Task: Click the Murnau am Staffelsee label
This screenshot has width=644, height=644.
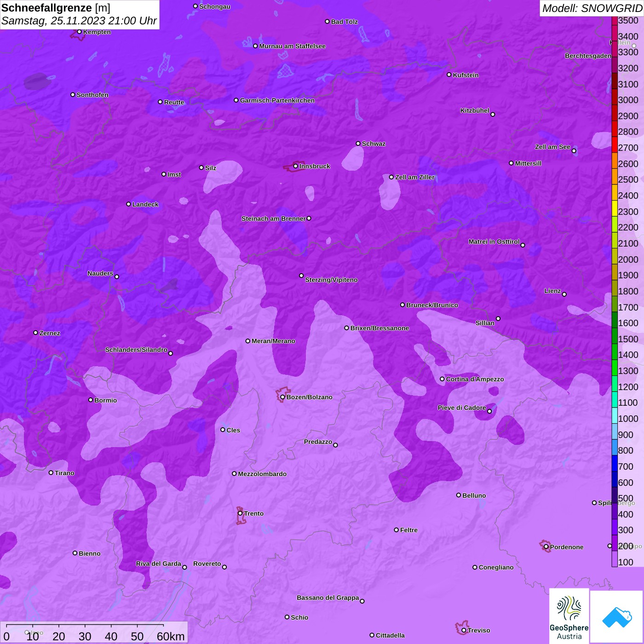Action: 292,46
